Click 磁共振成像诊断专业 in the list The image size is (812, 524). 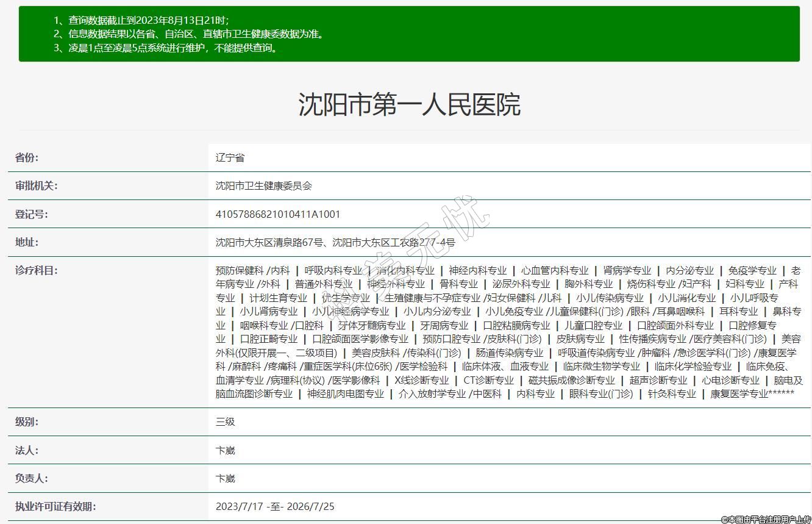point(571,380)
